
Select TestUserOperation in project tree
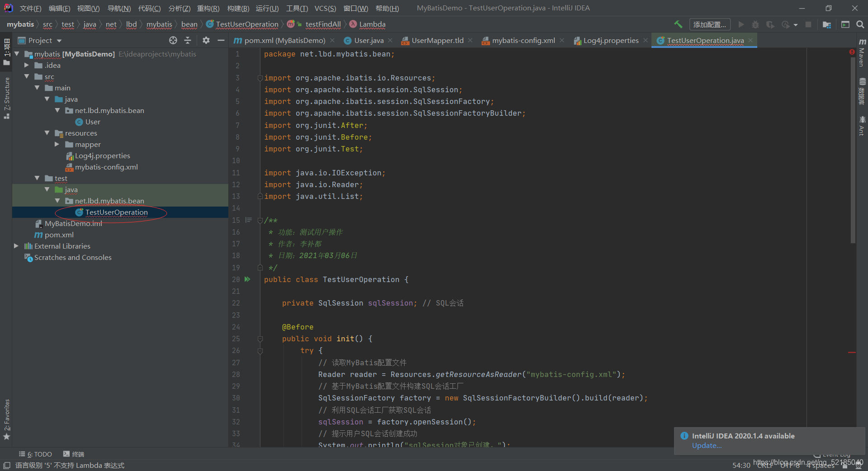[116, 212]
